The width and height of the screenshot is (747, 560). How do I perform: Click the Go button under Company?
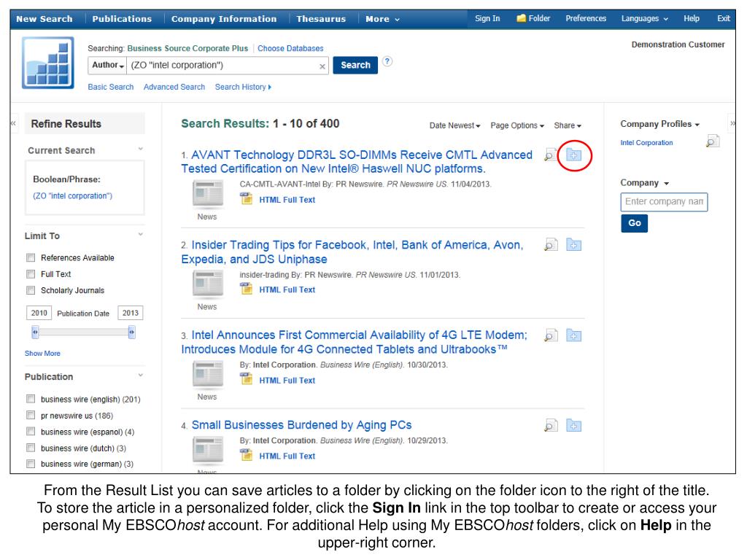[x=634, y=223]
